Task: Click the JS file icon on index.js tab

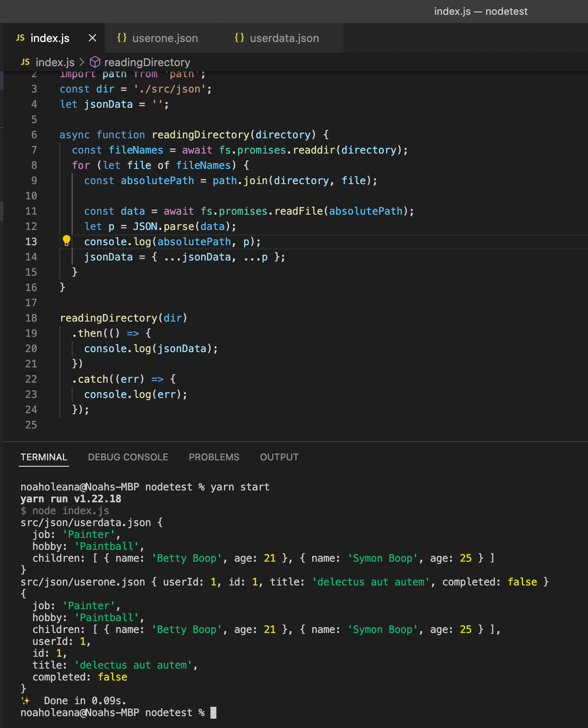Action: (20, 38)
